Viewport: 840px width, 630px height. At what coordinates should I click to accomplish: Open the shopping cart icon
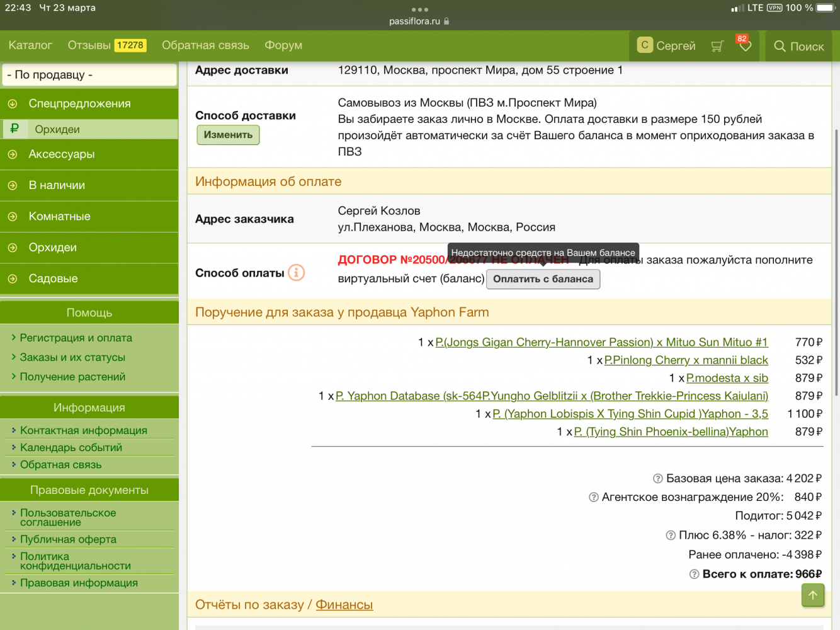[717, 46]
